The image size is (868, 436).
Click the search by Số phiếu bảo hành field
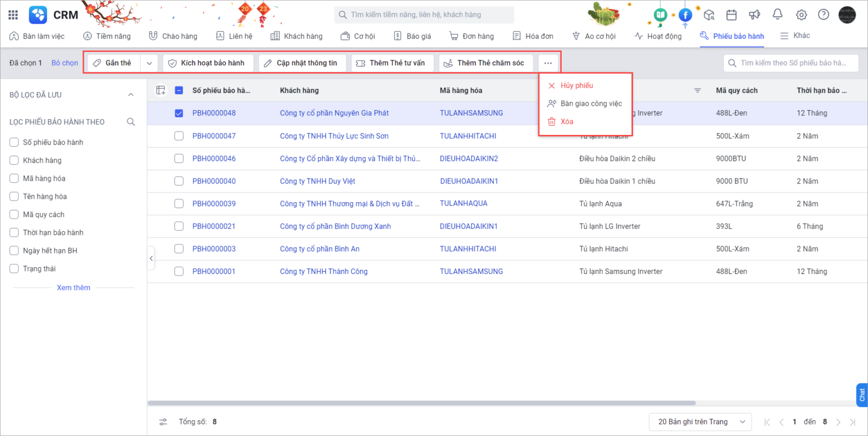click(x=791, y=63)
